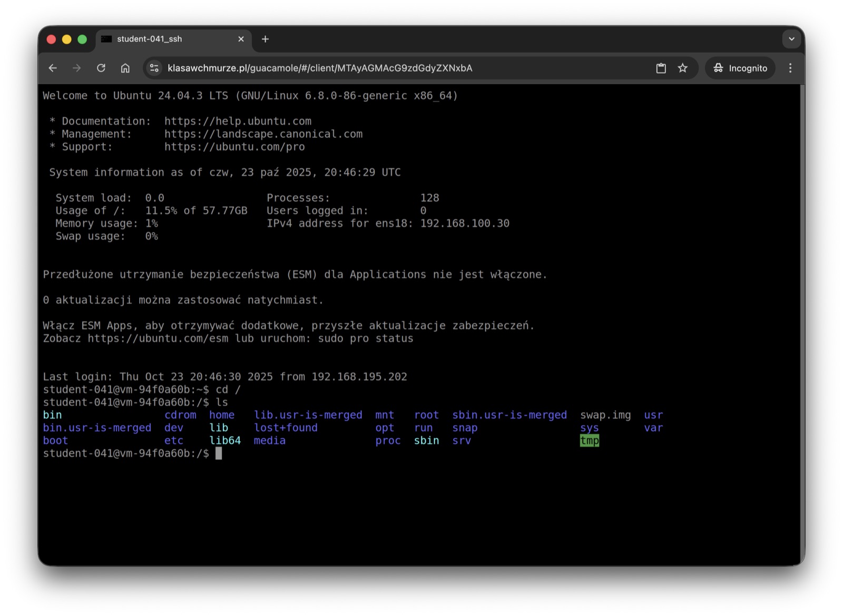843x616 pixels.
Task: Click the srv directory name
Action: pos(462,441)
